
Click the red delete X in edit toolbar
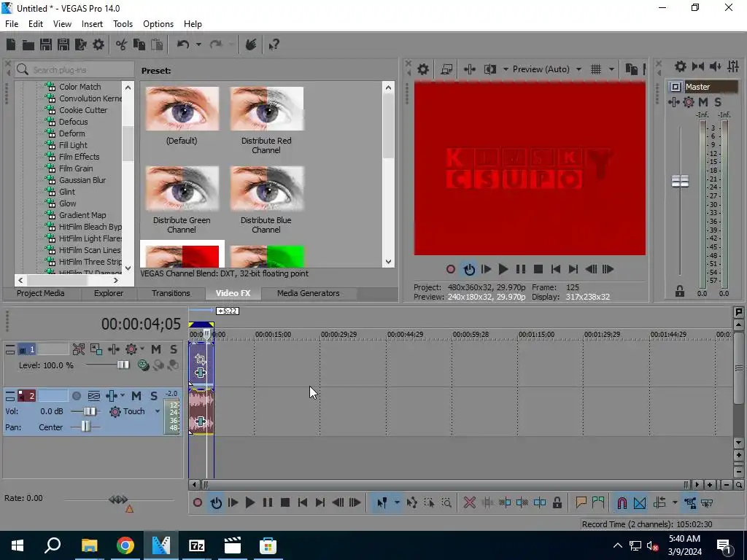(469, 502)
